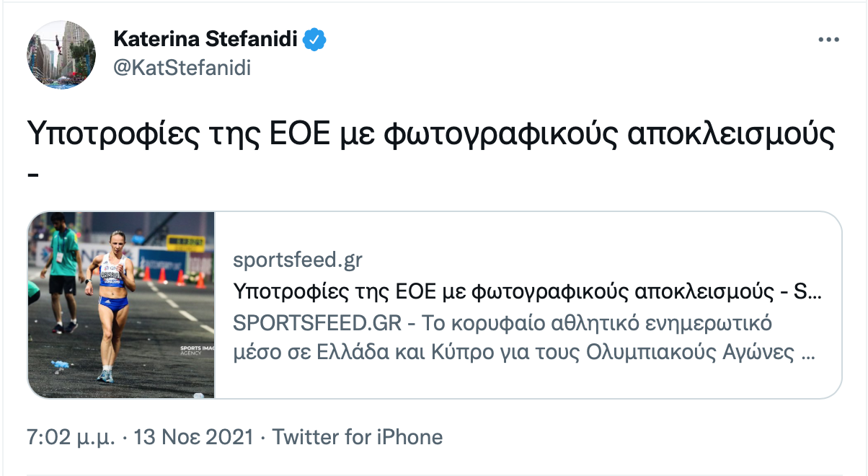Viewport: 868px width, 476px height.
Task: Click the Katerina Stefanidi display name
Action: [x=205, y=40]
